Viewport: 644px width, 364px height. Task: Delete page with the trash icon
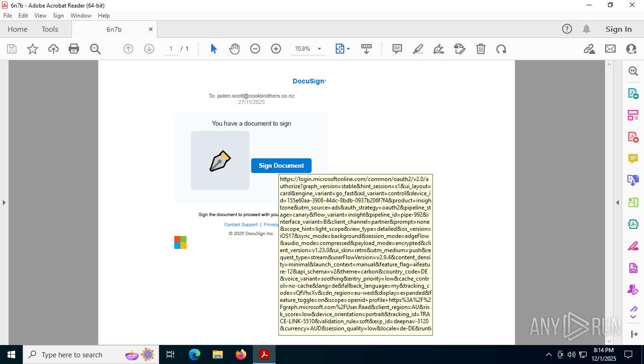(481, 49)
